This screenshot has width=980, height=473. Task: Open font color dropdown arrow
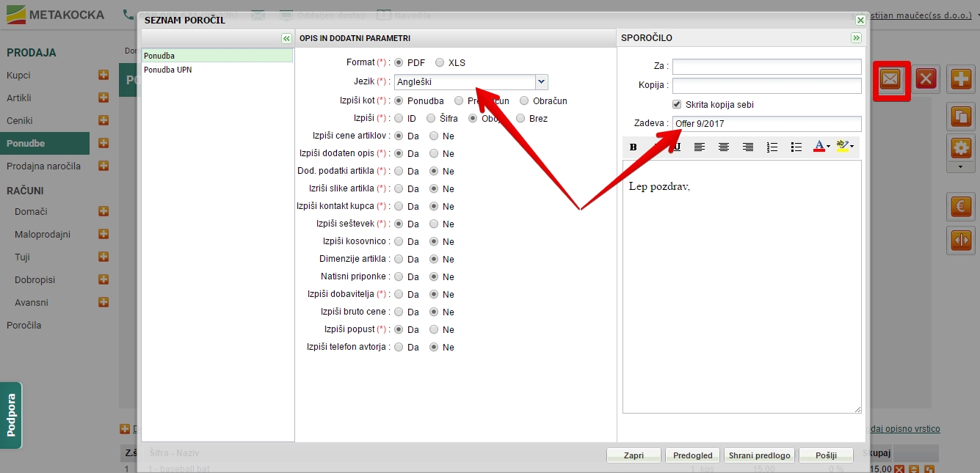829,147
